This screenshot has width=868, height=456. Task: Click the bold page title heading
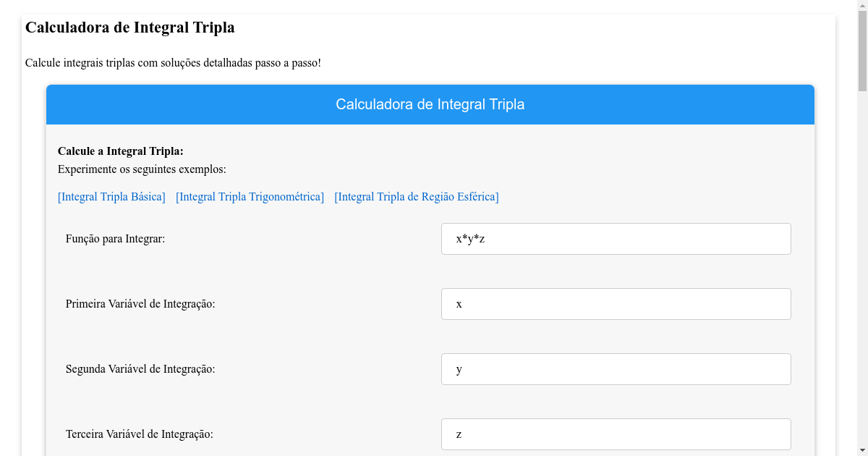tap(130, 28)
